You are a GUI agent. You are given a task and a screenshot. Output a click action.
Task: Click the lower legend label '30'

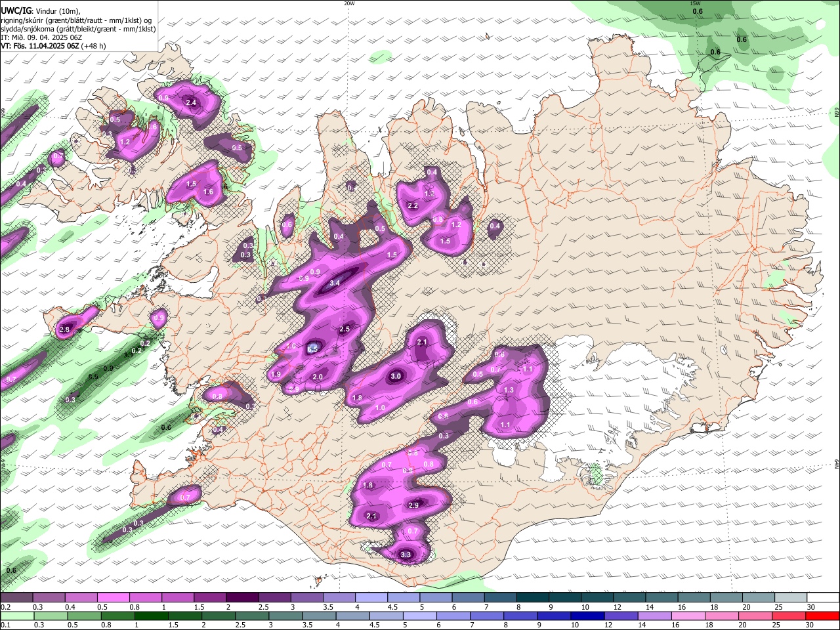click(x=810, y=625)
